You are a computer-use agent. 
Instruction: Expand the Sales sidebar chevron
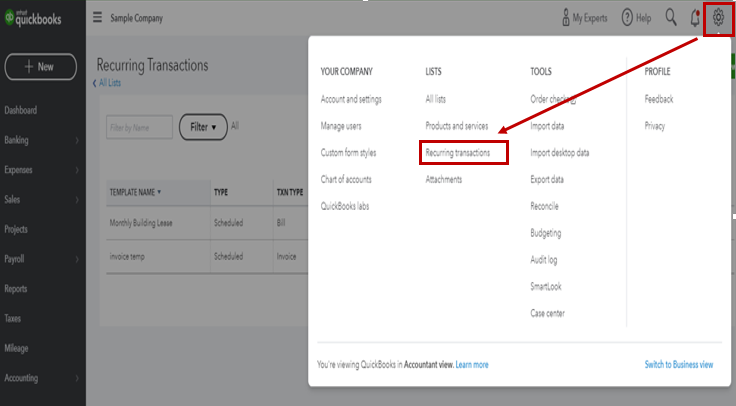(x=77, y=199)
